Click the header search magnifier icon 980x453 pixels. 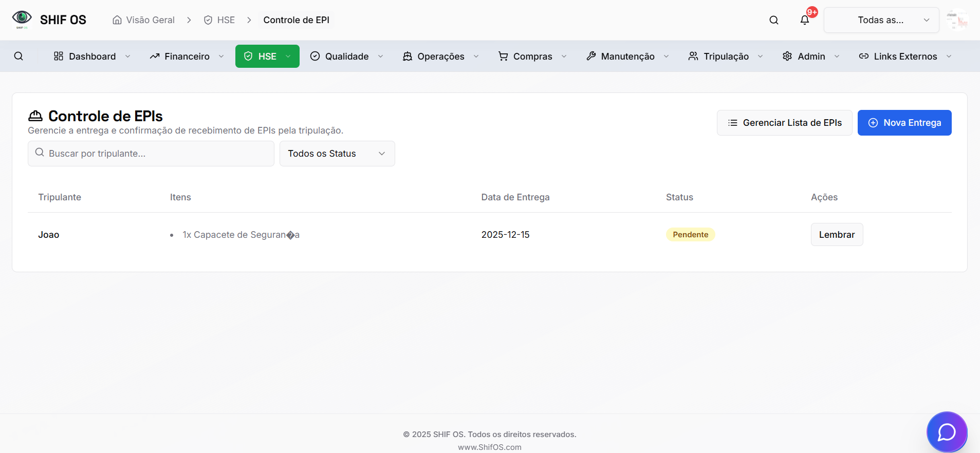773,20
